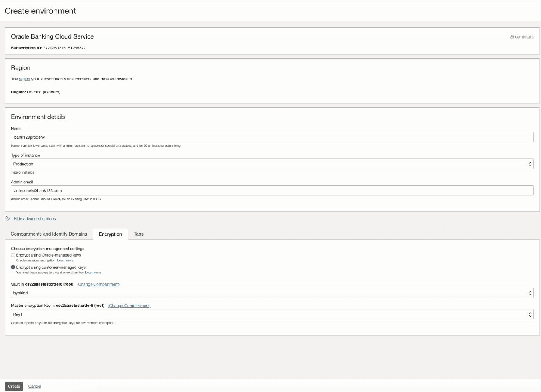The height and width of the screenshot is (392, 541).
Task: Show details for Oracle Banking Cloud Service
Action: coord(522,37)
